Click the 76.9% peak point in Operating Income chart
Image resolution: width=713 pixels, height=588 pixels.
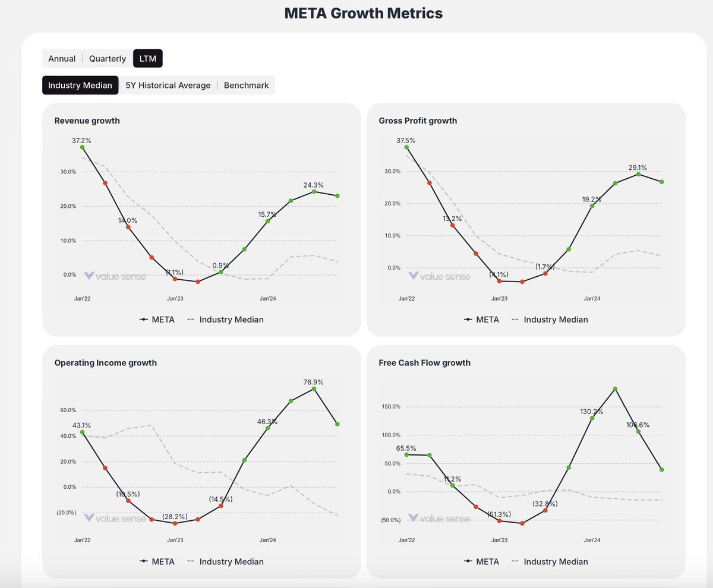[x=314, y=390]
